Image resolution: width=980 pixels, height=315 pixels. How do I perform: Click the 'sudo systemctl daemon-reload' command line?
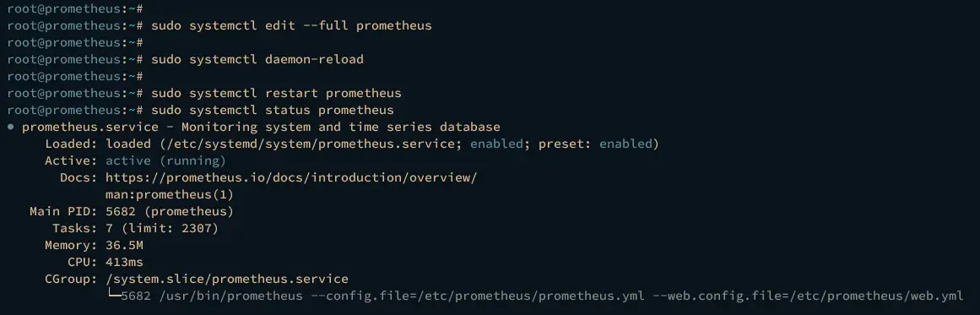click(257, 60)
